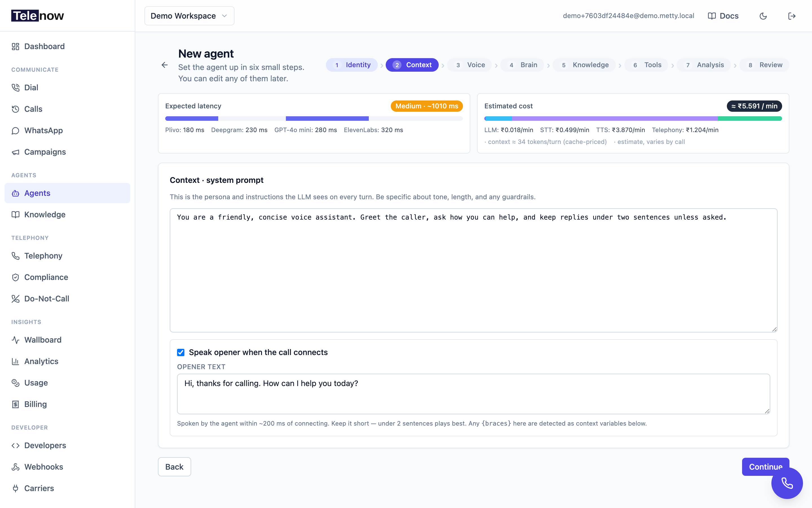Open Campaigns megaphone icon

pyautogui.click(x=16, y=152)
